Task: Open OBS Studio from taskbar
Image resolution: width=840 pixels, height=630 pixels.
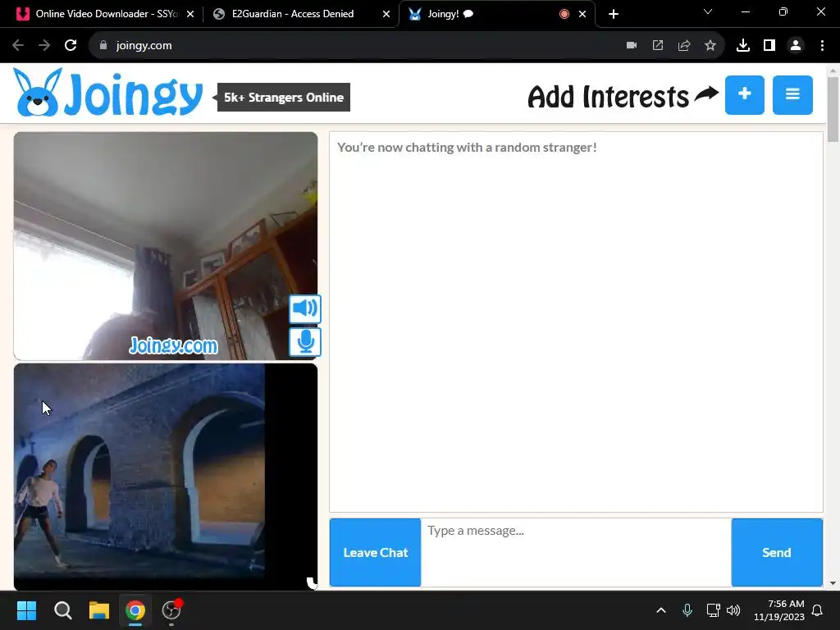Action: coord(171,610)
